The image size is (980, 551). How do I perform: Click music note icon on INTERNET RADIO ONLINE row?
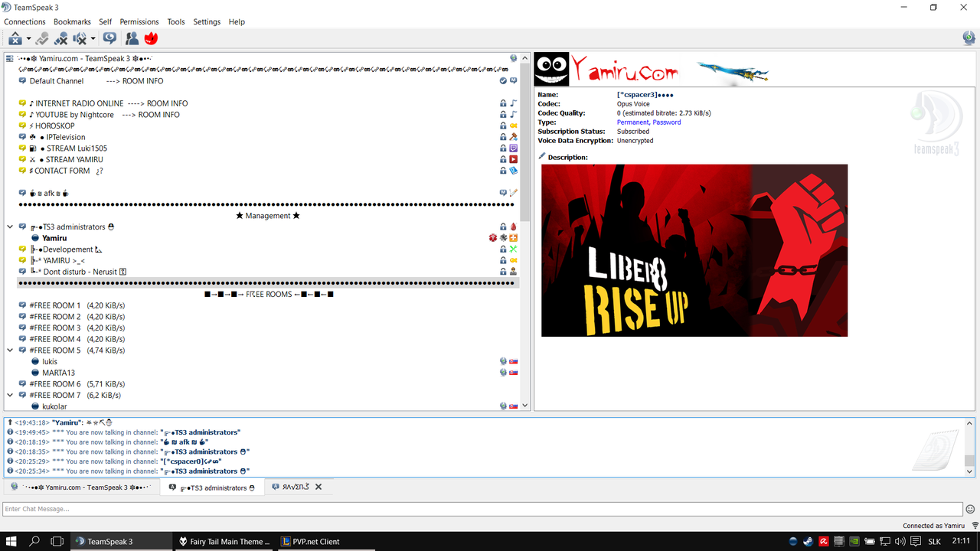tap(514, 103)
